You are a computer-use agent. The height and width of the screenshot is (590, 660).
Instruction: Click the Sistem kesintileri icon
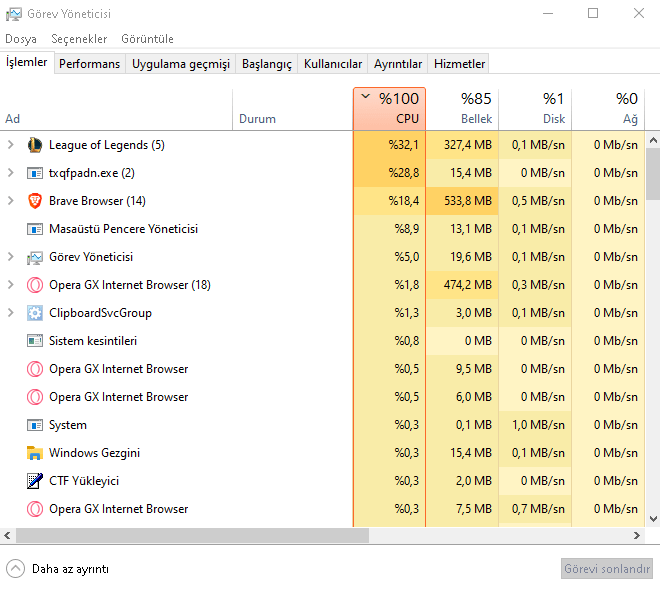(x=35, y=341)
